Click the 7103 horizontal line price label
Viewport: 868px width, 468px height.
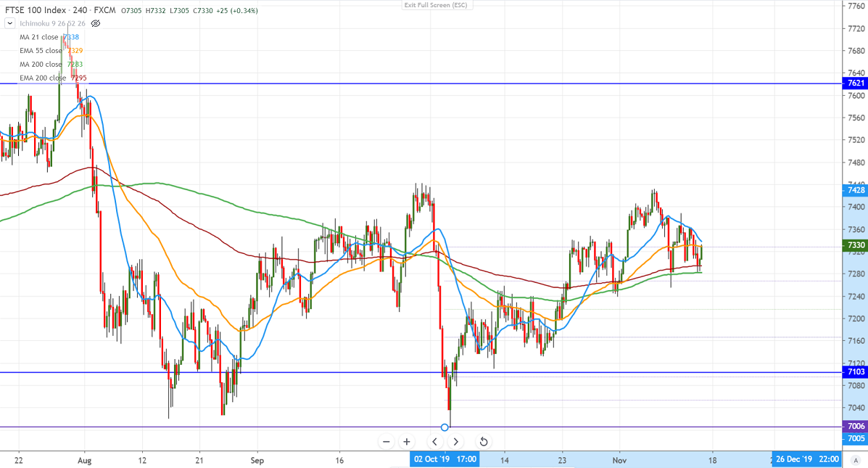pyautogui.click(x=855, y=371)
